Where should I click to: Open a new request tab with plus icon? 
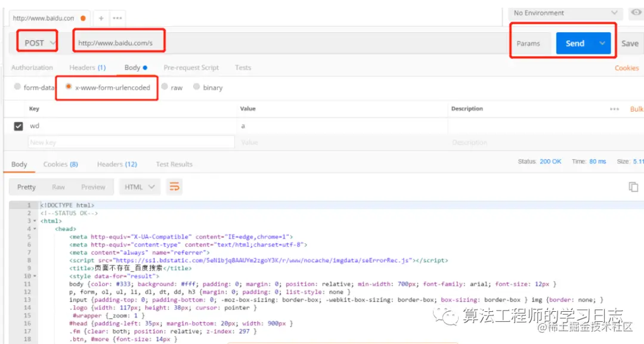pyautogui.click(x=101, y=18)
